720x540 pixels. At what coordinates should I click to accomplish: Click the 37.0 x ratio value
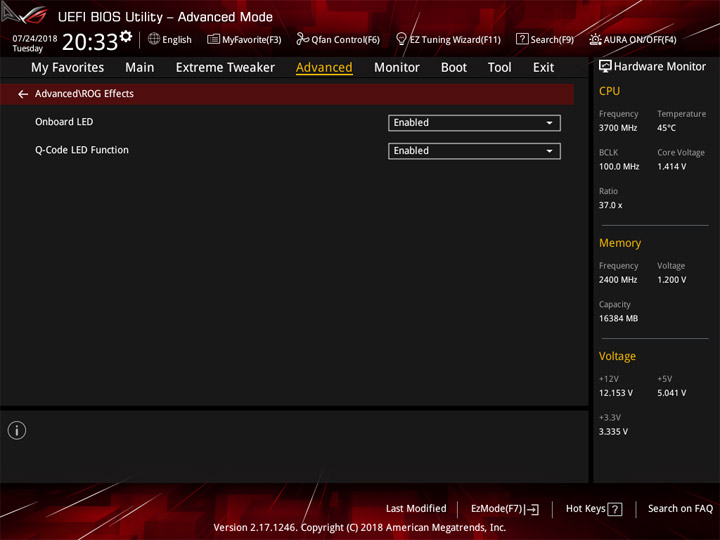click(x=611, y=205)
